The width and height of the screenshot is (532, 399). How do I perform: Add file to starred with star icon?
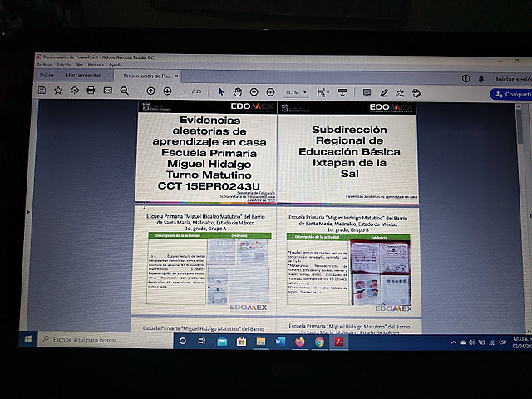click(58, 91)
